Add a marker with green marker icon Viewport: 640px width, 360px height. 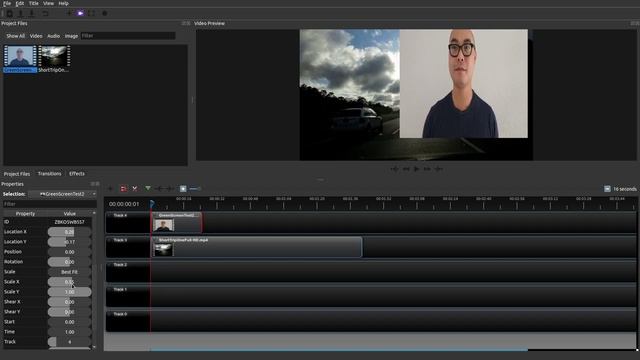pos(148,189)
